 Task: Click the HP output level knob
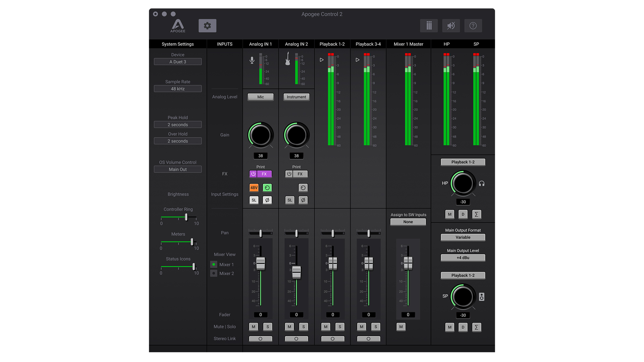[x=463, y=183]
